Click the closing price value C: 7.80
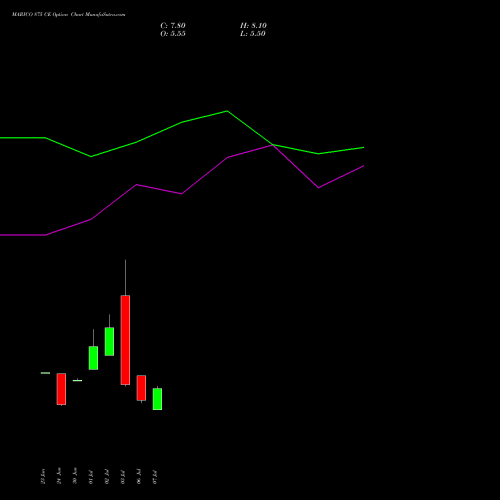 tap(173, 26)
